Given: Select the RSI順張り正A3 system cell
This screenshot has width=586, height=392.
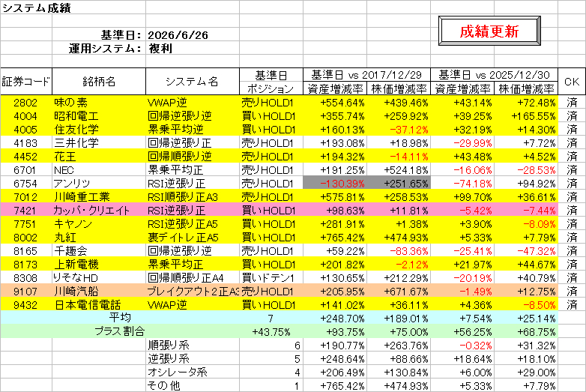Looking at the screenshot, I should click(193, 197).
